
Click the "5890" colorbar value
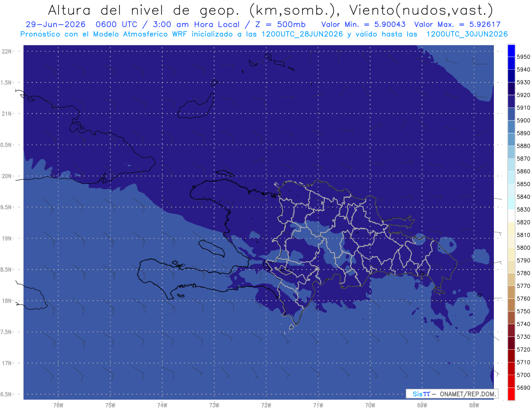523,133
